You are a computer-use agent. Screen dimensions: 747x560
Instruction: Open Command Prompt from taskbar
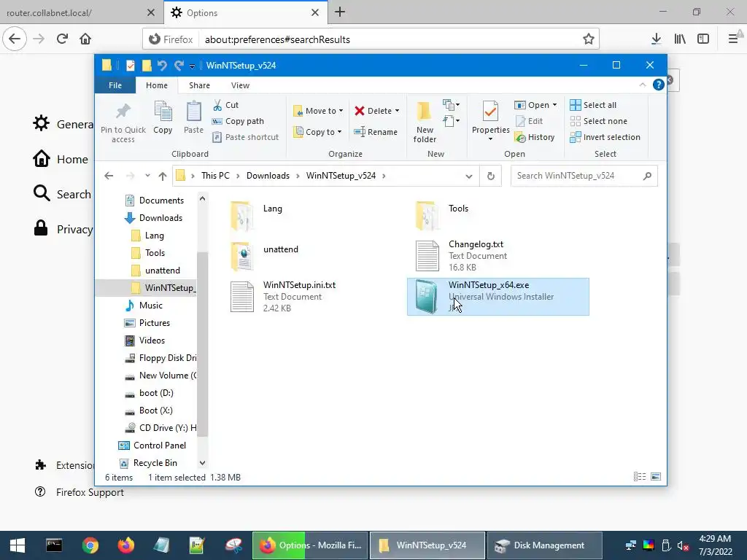click(54, 545)
